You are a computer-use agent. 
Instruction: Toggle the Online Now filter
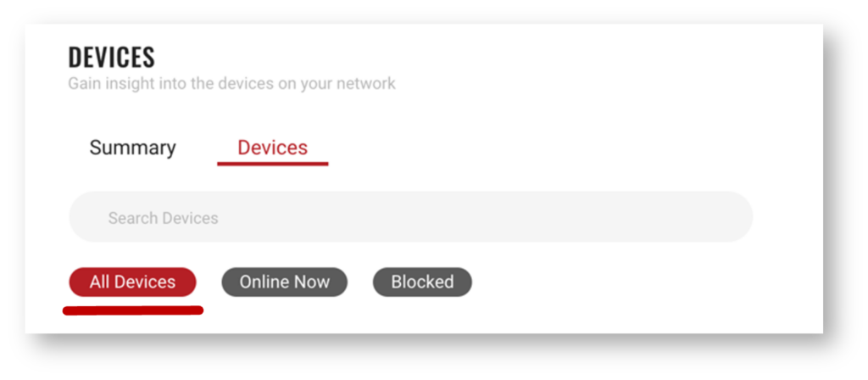coord(284,282)
